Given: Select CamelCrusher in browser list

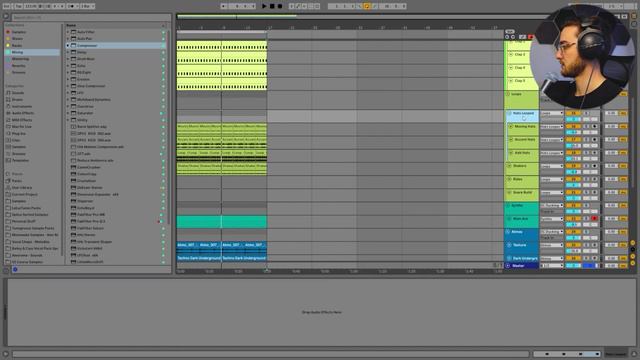Looking at the screenshot, I should [89, 167].
